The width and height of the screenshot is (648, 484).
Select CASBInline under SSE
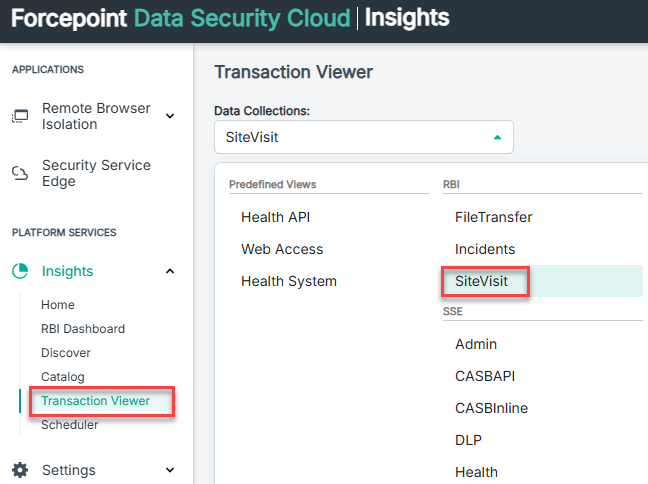[491, 408]
